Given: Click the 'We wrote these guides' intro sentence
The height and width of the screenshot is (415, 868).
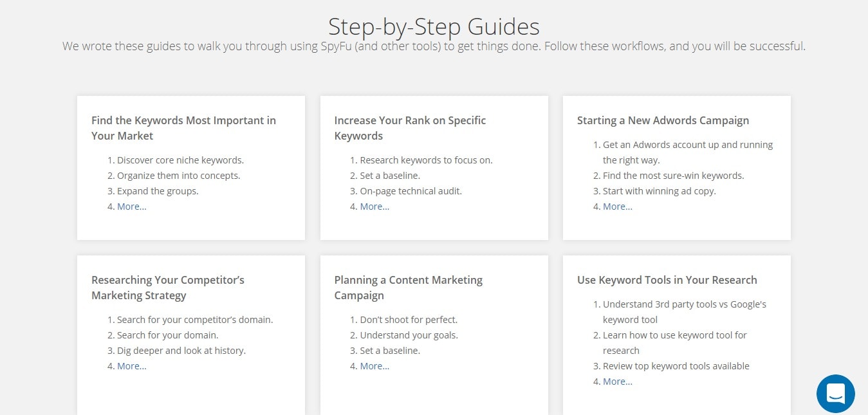Looking at the screenshot, I should [x=434, y=46].
